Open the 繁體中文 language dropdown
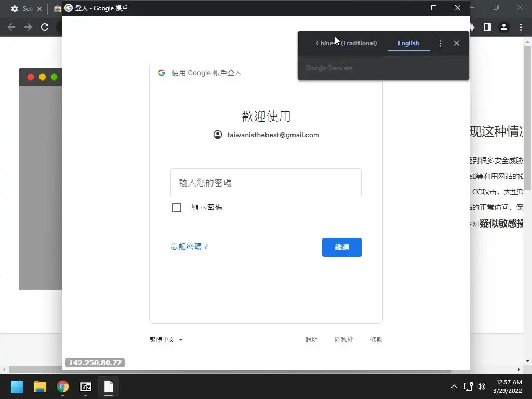This screenshot has width=532, height=399. [x=166, y=340]
